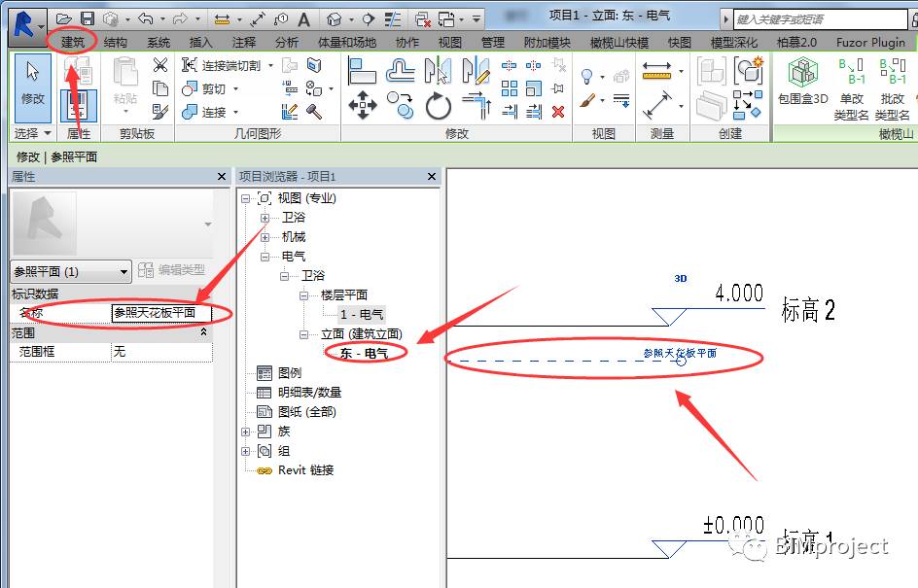Open the 连接 geometry dropdown arrow
918x588 pixels.
pyautogui.click(x=236, y=112)
